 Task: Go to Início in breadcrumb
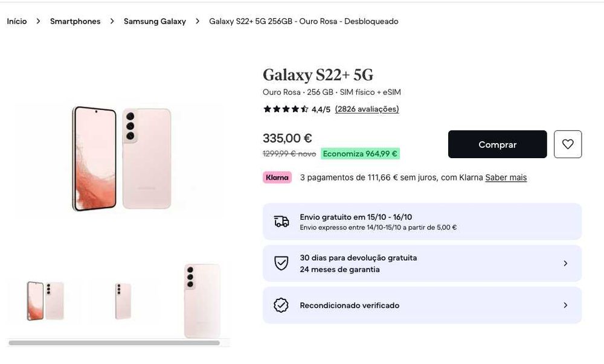point(17,21)
